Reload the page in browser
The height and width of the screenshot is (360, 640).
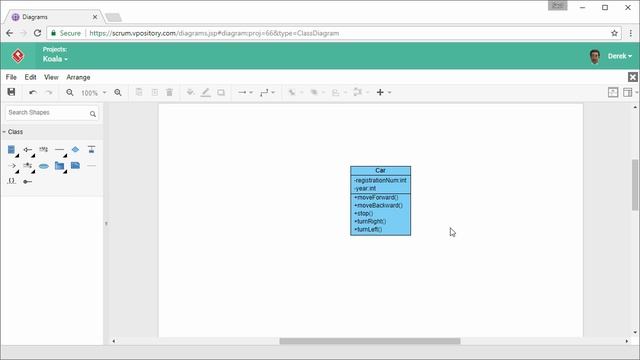(x=38, y=33)
